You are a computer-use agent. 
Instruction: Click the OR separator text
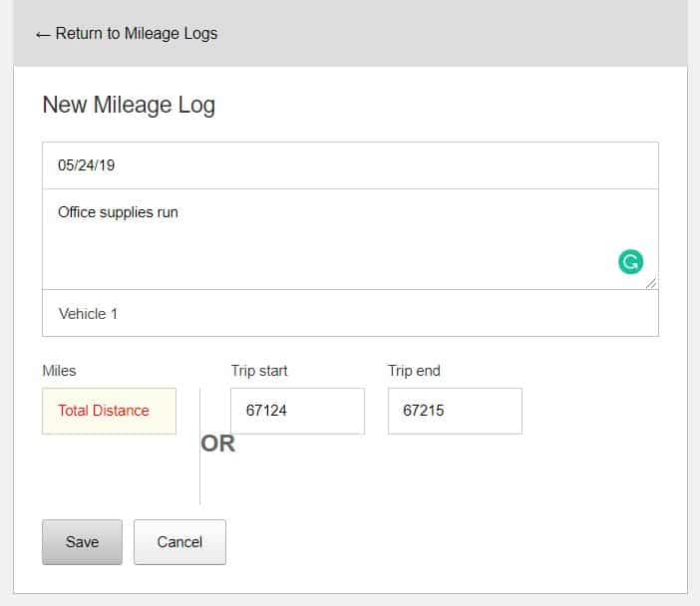click(217, 444)
